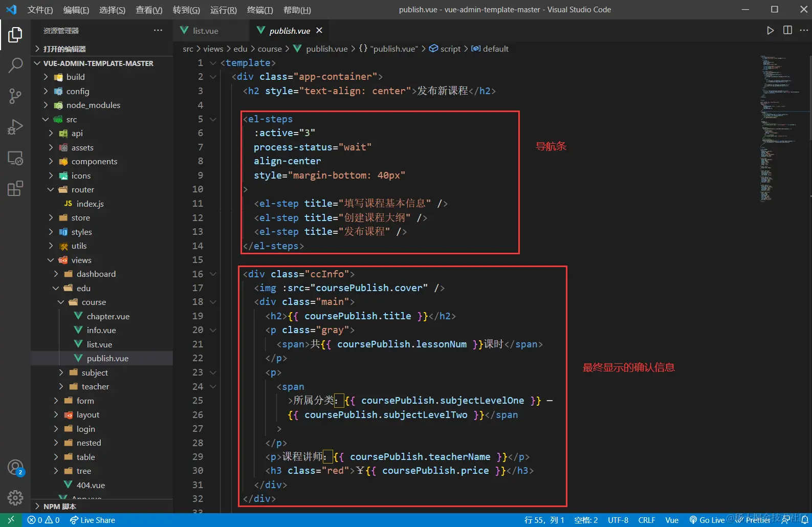Open info.vue in the explorer

click(x=101, y=331)
